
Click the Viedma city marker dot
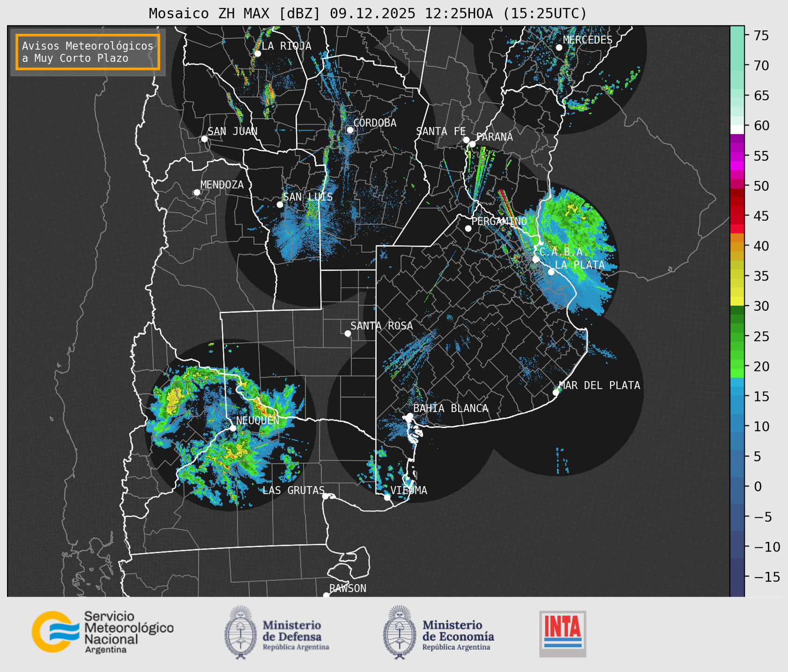pos(387,497)
